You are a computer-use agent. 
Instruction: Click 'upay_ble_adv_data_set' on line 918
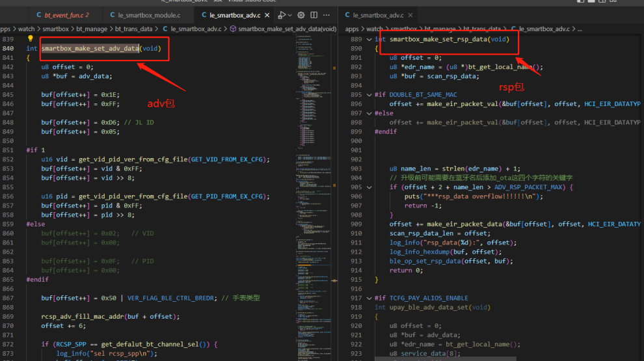tap(429, 307)
